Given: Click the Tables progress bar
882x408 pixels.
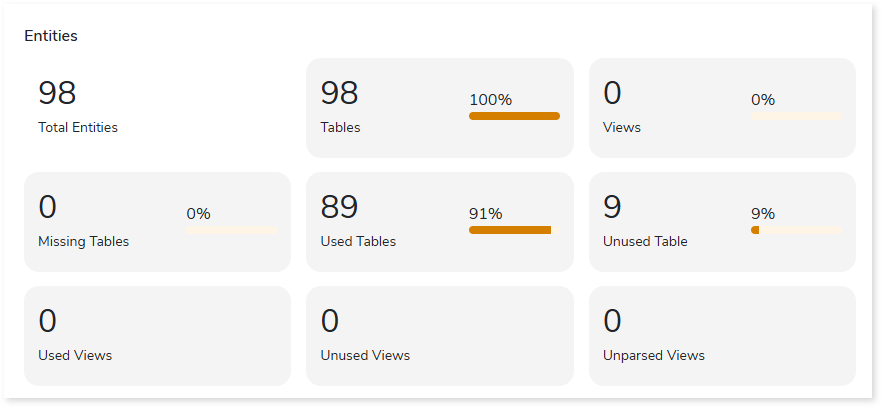Looking at the screenshot, I should click(514, 116).
